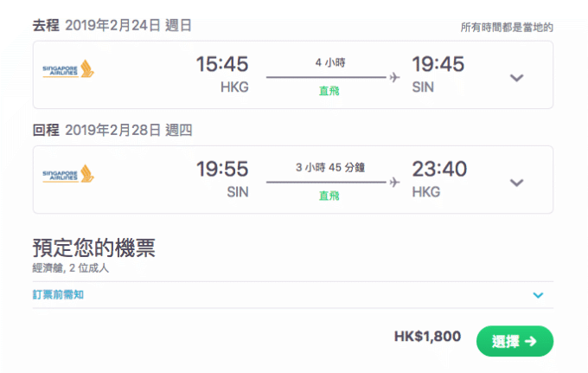The width and height of the screenshot is (588, 373).
Task: Click the 19:55 SIN departure time
Action: tap(222, 169)
